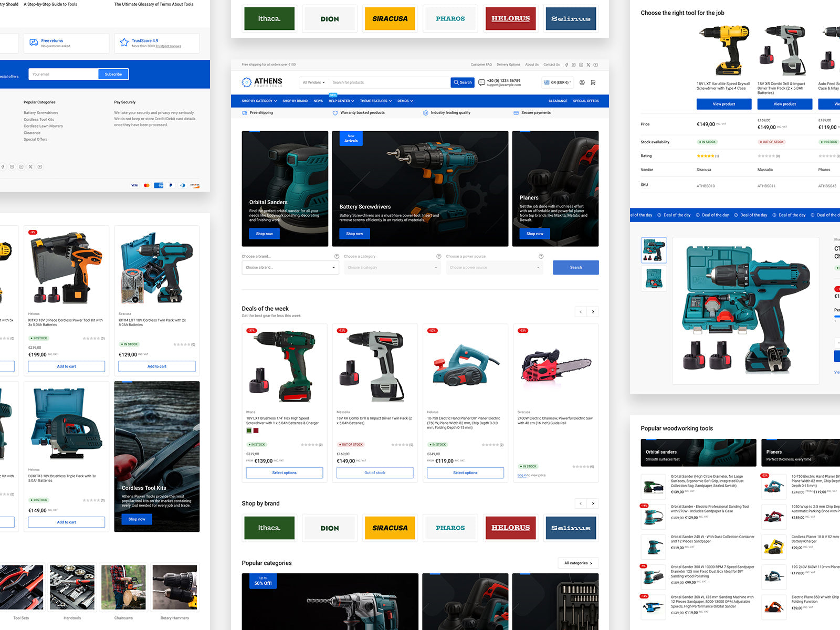Go to previous Deals of the week slide
The image size is (840, 630).
pyautogui.click(x=581, y=312)
